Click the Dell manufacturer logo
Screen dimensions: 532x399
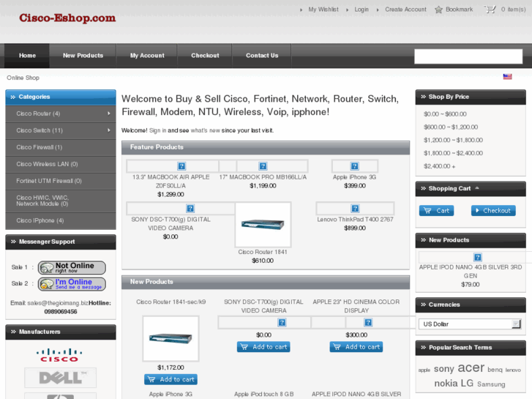coord(61,378)
